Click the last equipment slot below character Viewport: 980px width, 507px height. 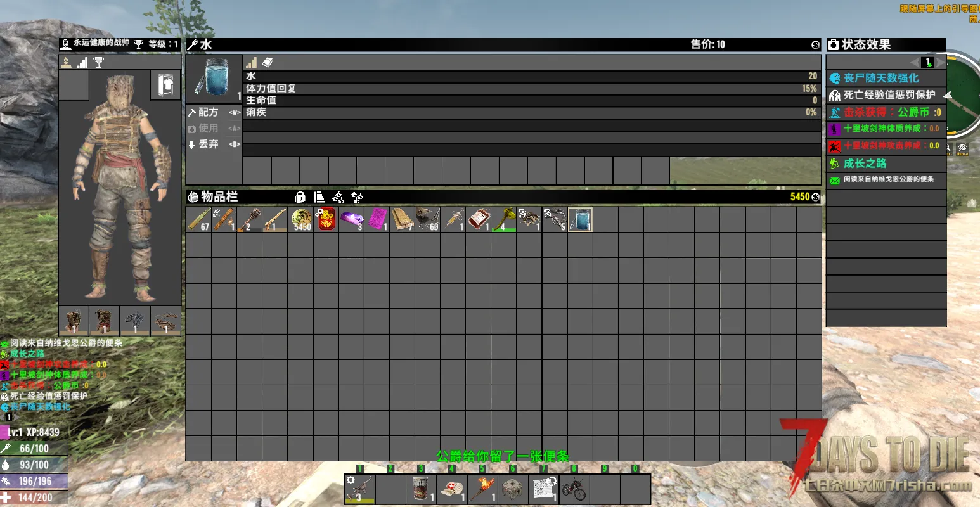(x=165, y=320)
